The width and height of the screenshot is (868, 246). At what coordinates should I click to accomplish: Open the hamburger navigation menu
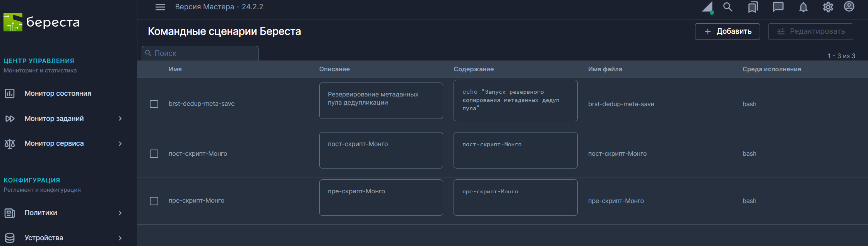[160, 7]
